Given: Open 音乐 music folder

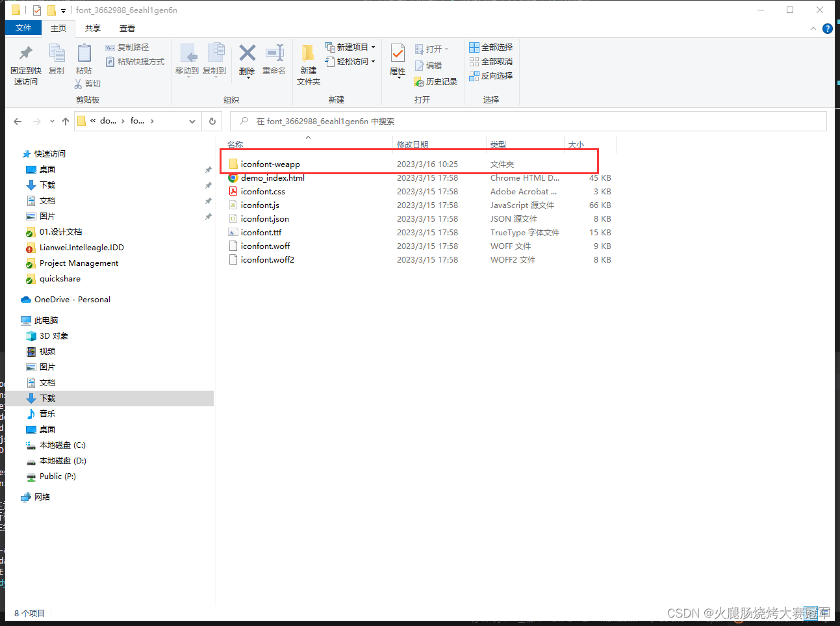Looking at the screenshot, I should 47,414.
